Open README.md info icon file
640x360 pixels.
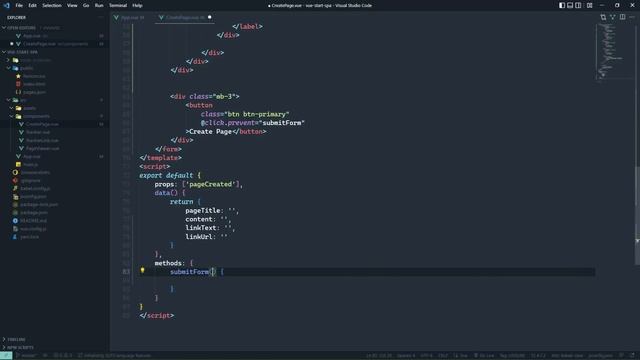click(15, 221)
